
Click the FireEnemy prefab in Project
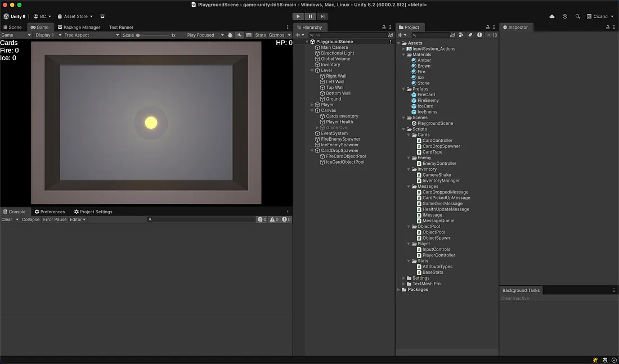[x=428, y=100]
